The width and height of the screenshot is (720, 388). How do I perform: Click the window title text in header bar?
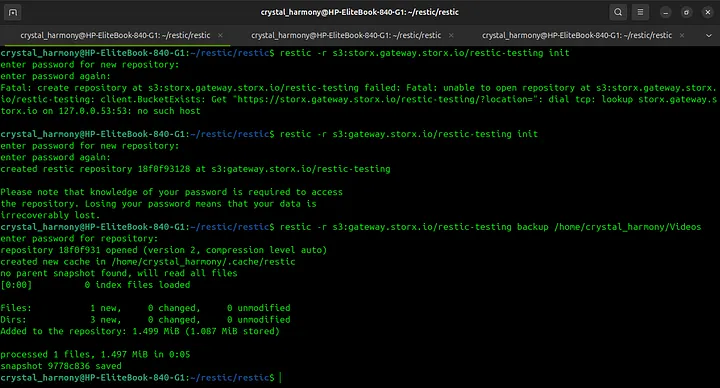tap(360, 12)
